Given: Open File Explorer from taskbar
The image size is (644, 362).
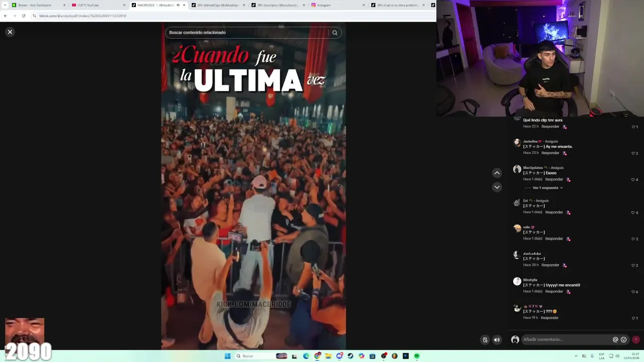Looking at the screenshot, I should coord(328,356).
